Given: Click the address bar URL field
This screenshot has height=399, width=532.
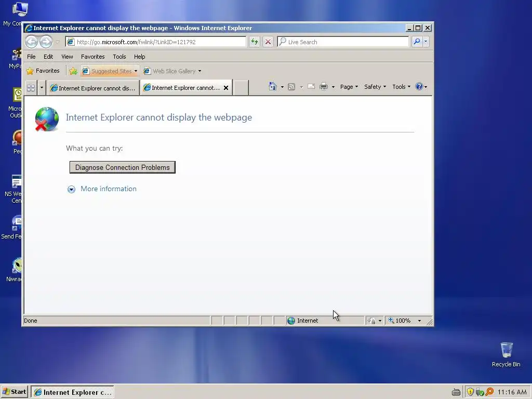Looking at the screenshot, I should (156, 42).
